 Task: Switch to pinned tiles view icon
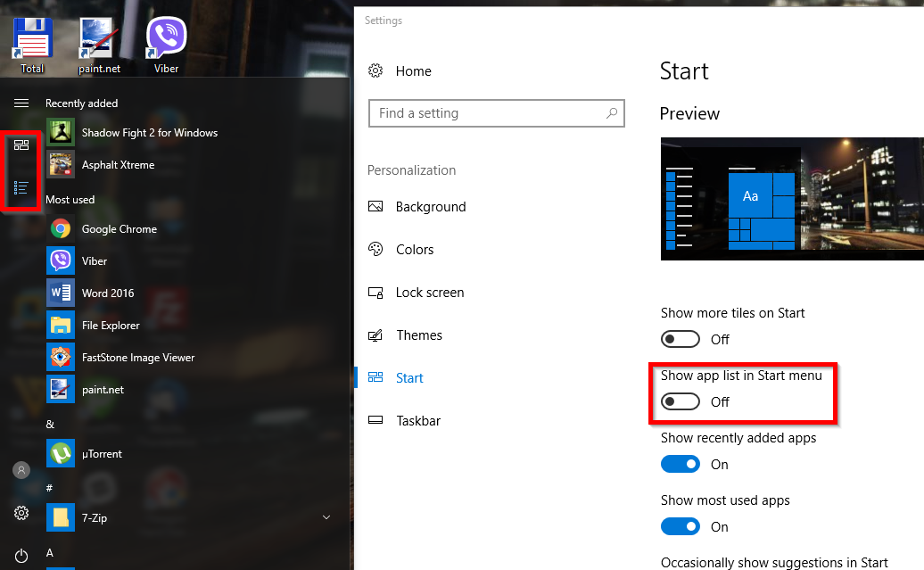(x=21, y=145)
